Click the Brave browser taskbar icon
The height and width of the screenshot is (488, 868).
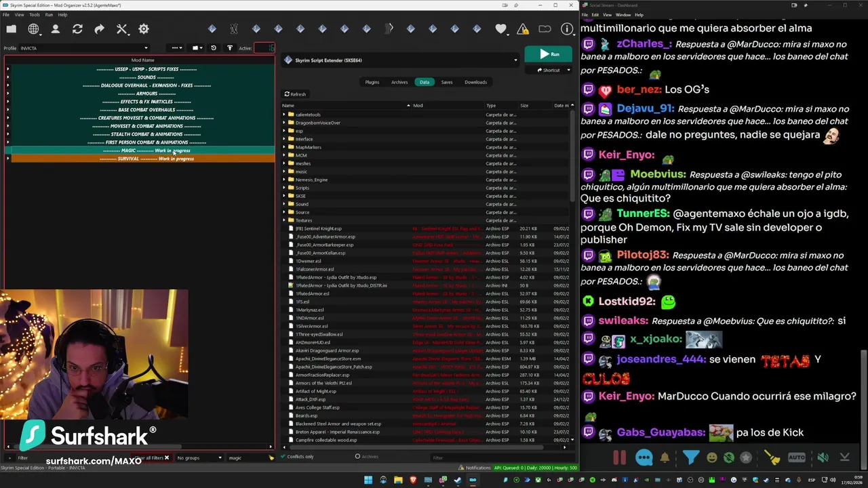pos(413,480)
